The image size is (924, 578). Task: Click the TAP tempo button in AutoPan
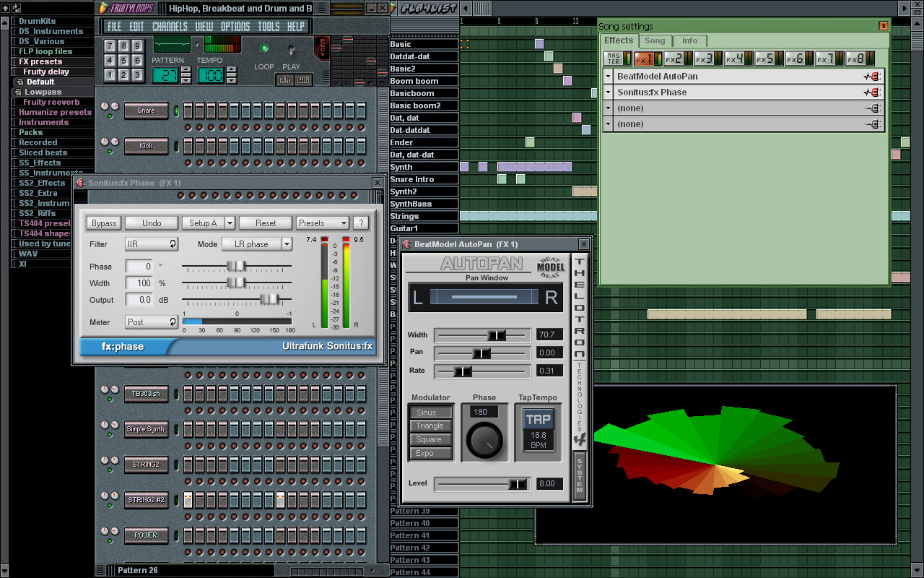coord(538,419)
